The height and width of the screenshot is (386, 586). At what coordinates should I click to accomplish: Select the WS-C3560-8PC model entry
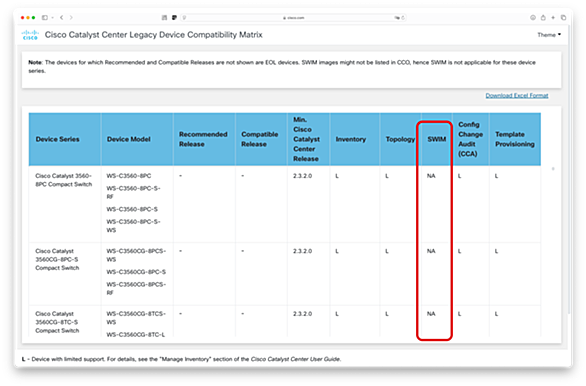pos(129,176)
